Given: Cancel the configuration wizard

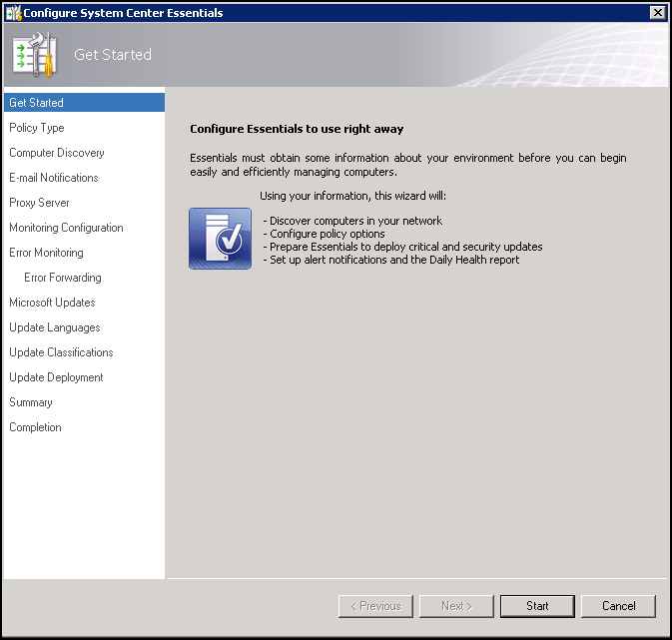Looking at the screenshot, I should click(x=618, y=606).
